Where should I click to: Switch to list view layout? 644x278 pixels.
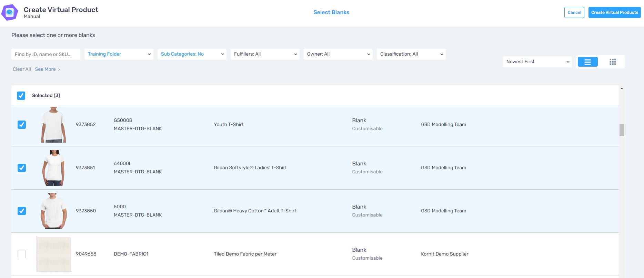point(587,62)
